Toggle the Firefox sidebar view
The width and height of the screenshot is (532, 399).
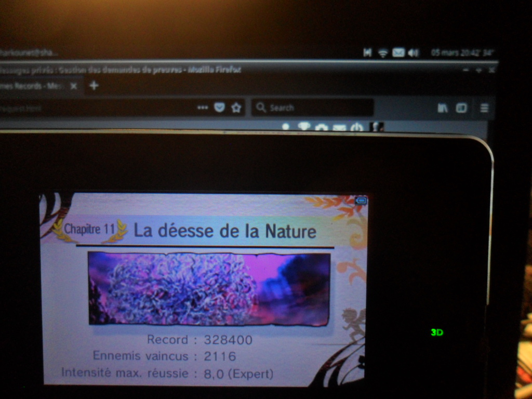click(461, 108)
